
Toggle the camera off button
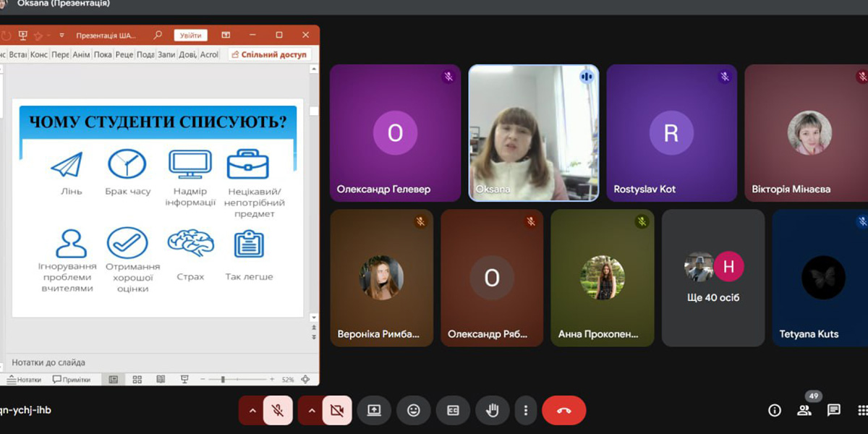click(336, 410)
